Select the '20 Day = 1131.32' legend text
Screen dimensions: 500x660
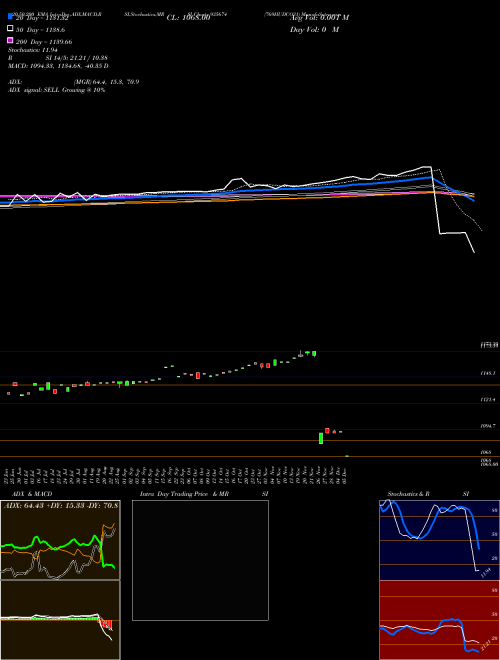tap(42, 18)
